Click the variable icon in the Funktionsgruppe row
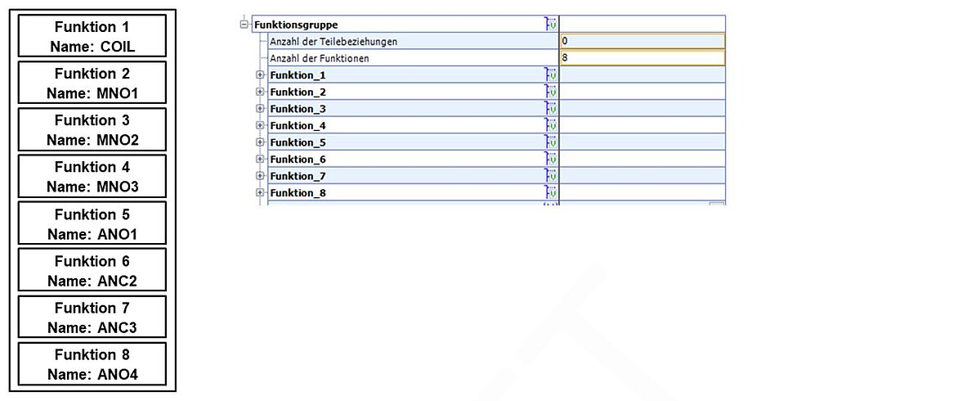This screenshot has height=401, width=980. point(551,25)
